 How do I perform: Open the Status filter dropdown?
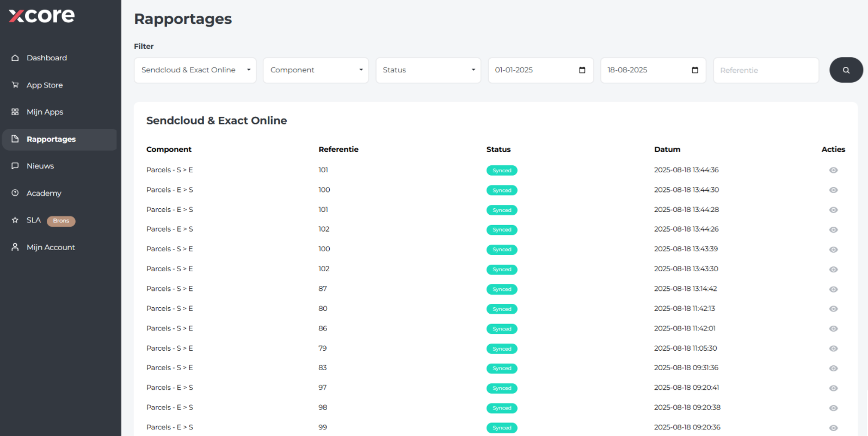pyautogui.click(x=428, y=70)
